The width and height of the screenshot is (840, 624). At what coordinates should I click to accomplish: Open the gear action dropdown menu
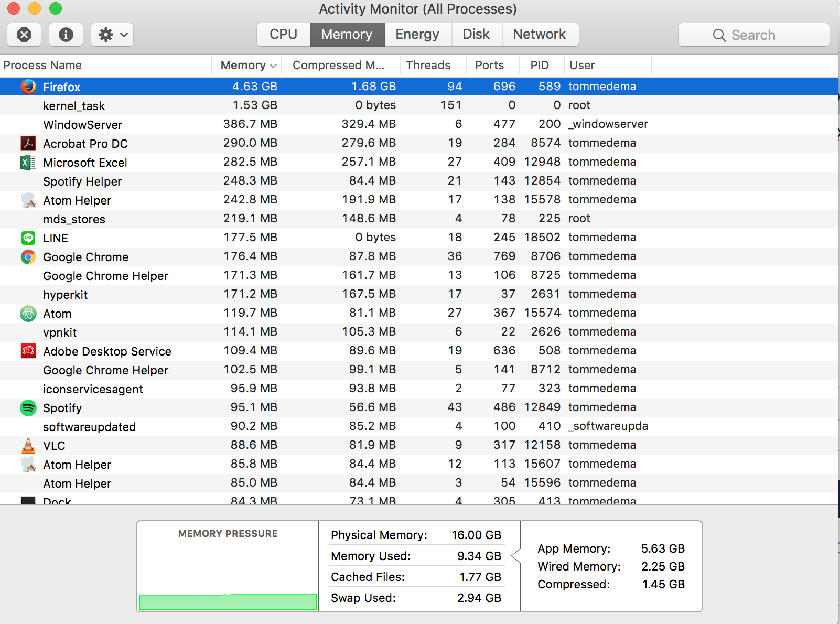112,35
